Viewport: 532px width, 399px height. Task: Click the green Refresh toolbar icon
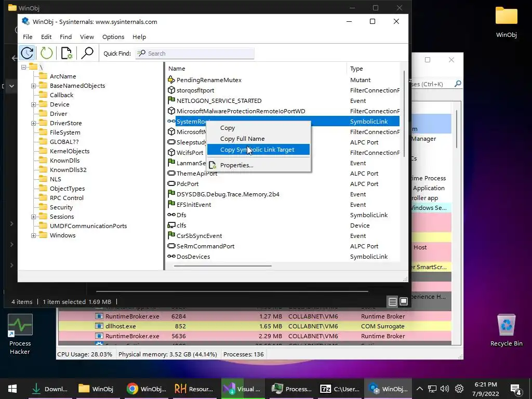46,53
